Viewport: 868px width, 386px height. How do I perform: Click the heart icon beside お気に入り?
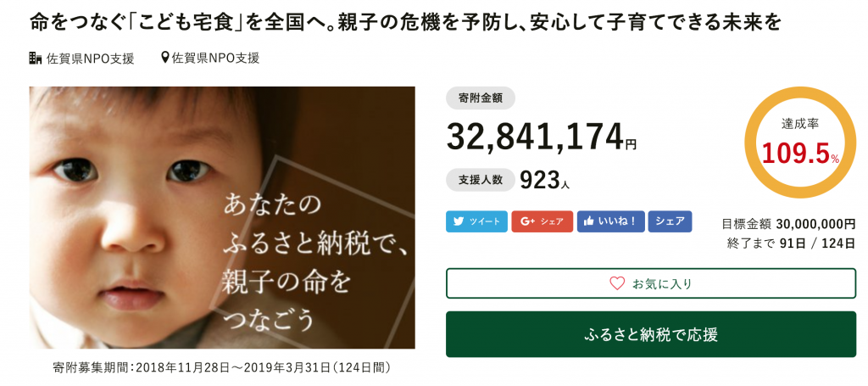point(617,283)
